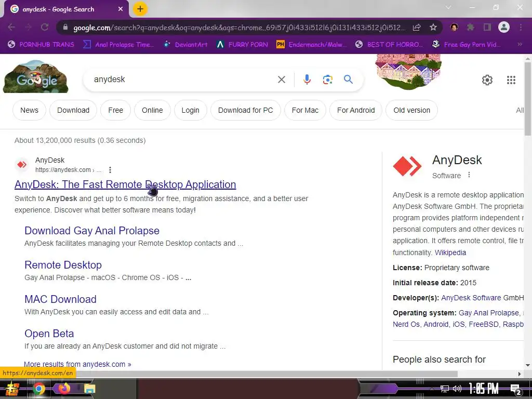Open Chrome's three-dot menu
Screen dimensions: 532x399
[x=521, y=27]
